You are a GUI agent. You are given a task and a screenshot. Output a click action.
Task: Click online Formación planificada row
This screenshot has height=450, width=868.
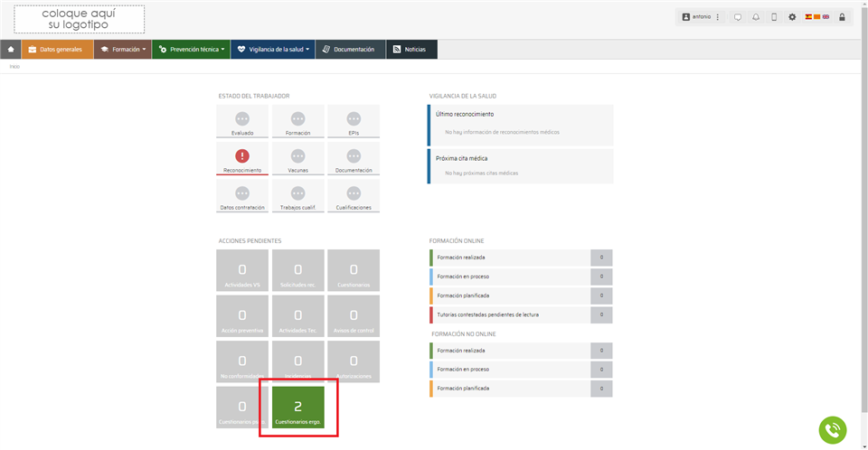[x=521, y=295]
